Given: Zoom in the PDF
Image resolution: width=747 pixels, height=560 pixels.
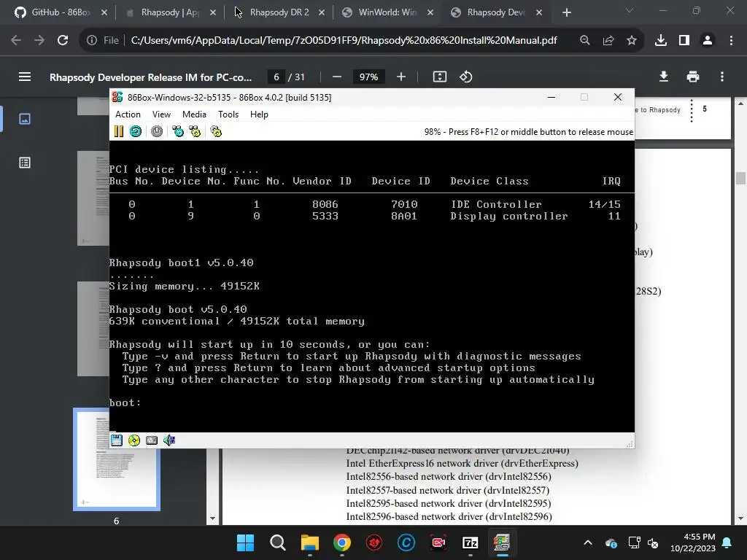Looking at the screenshot, I should [401, 77].
